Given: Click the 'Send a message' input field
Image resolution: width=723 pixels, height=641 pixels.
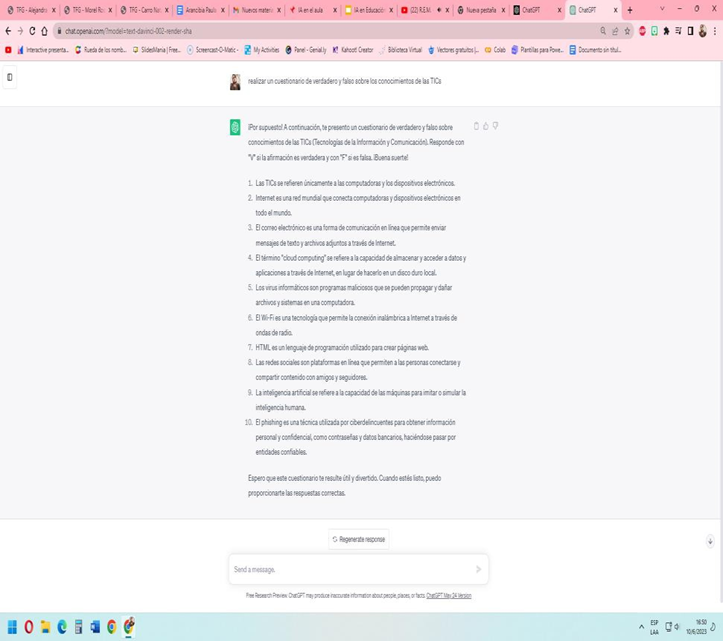Looking at the screenshot, I should 350,569.
